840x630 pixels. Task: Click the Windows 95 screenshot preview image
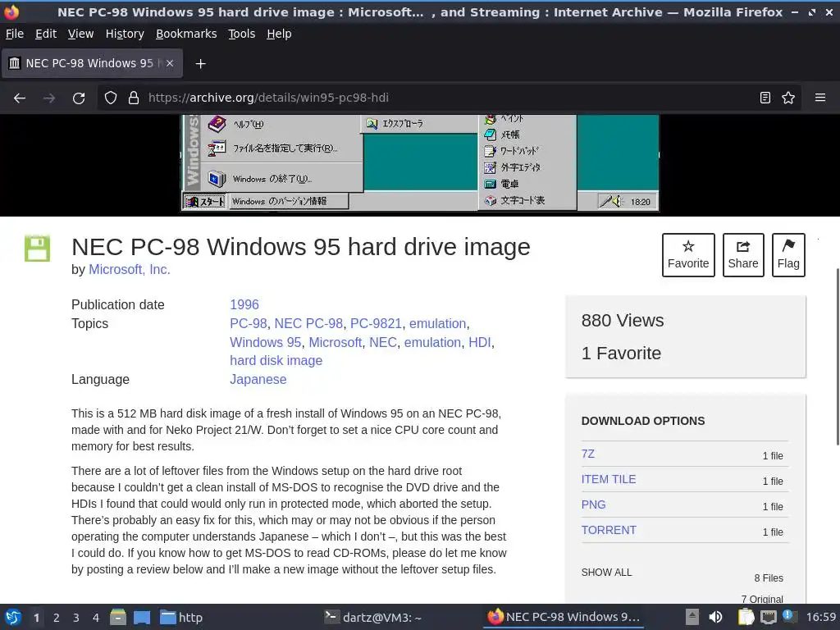pos(420,163)
